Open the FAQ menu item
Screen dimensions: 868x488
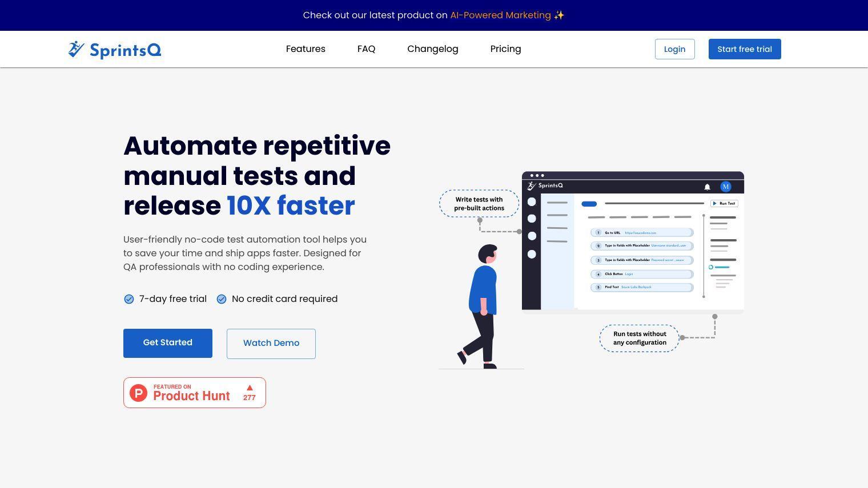pyautogui.click(x=366, y=49)
